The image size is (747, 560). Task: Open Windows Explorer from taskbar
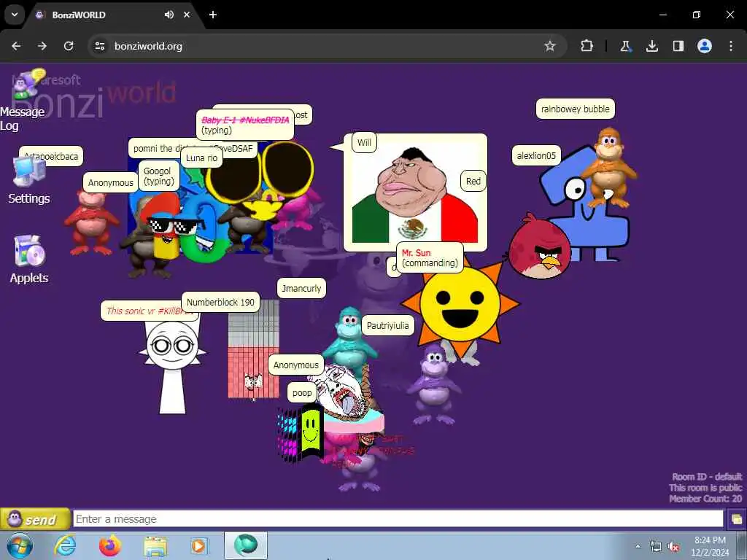point(155,545)
